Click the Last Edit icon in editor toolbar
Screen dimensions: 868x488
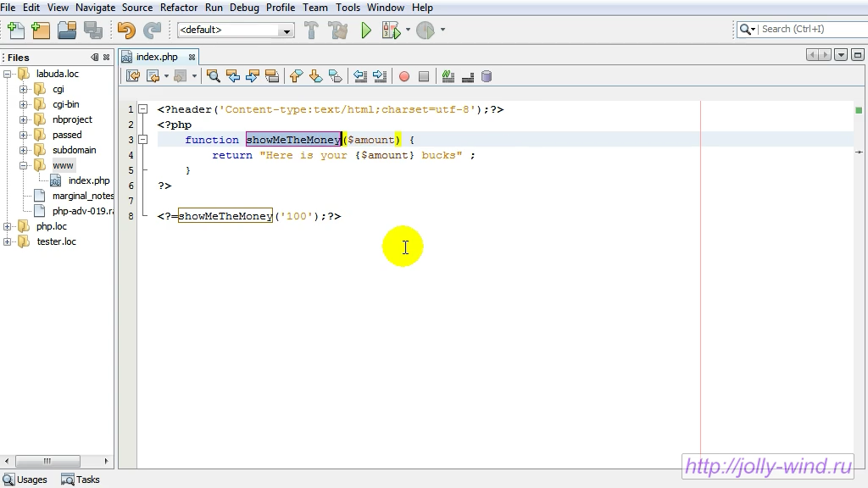[133, 76]
